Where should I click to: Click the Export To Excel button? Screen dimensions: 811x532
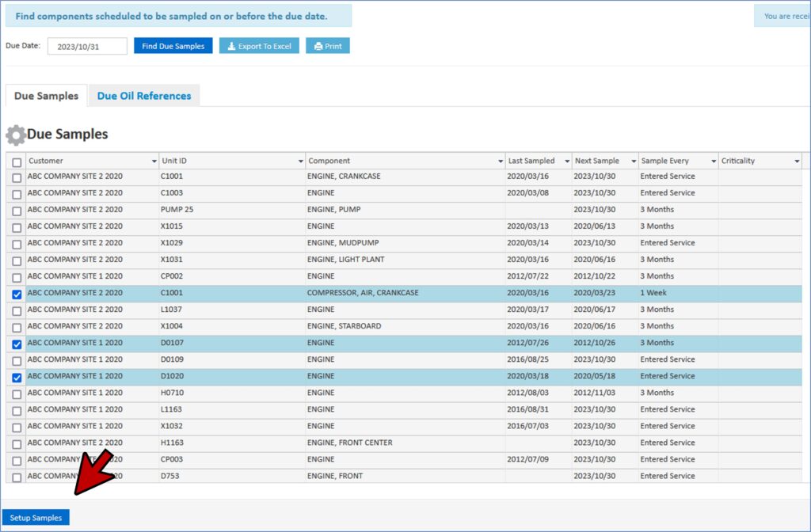pyautogui.click(x=259, y=46)
